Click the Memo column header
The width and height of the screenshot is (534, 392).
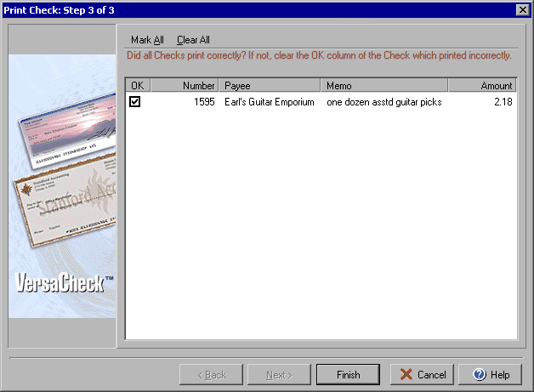point(384,85)
